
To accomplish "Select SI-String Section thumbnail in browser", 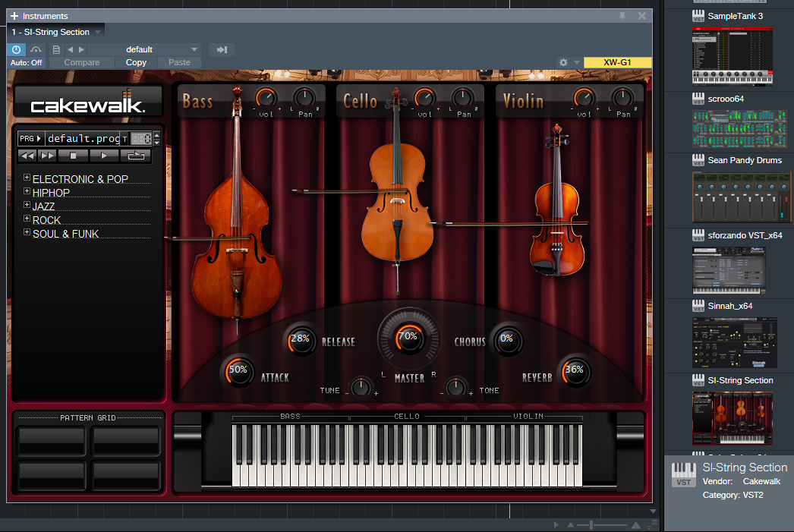I will (733, 419).
